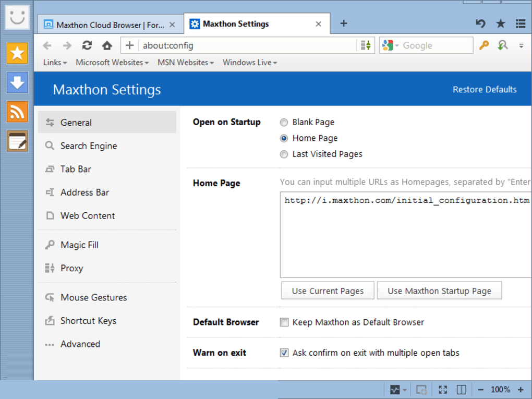Screen dimensions: 532x399
Task: Open the resource monitor dropdown arrow
Action: coord(404,390)
